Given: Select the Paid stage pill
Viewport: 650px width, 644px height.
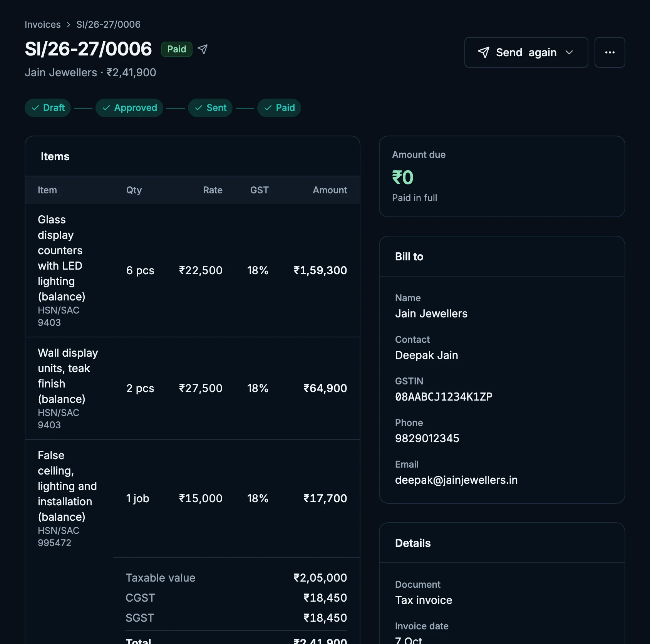Looking at the screenshot, I should (x=279, y=108).
